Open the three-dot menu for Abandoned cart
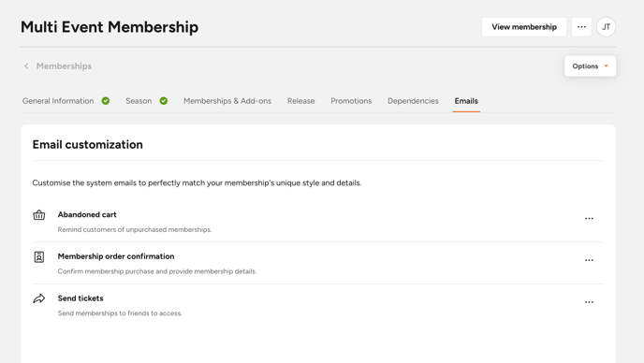The width and height of the screenshot is (644, 363). (589, 219)
